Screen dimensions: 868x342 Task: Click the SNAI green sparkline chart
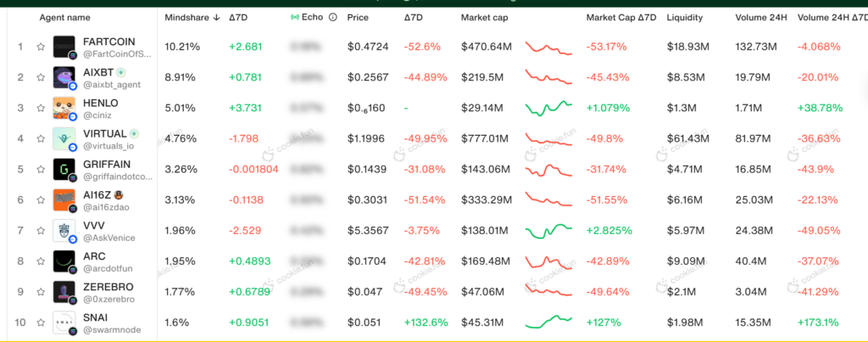(x=548, y=322)
